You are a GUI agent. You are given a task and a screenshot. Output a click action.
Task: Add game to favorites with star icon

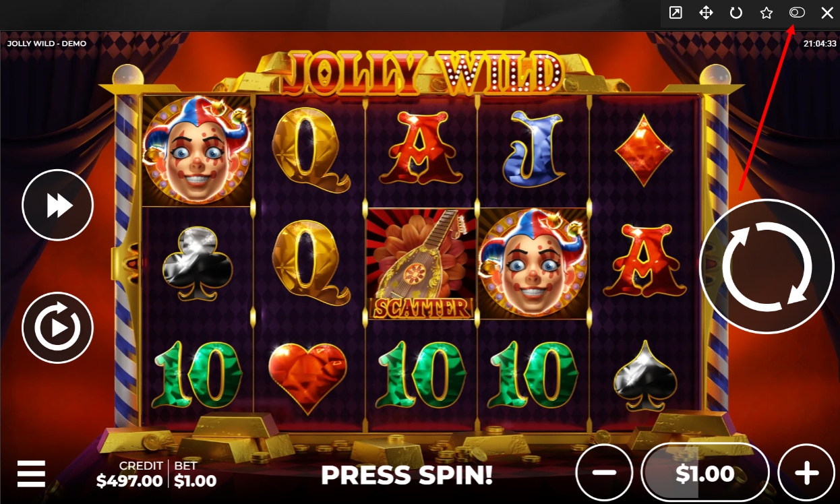click(767, 13)
